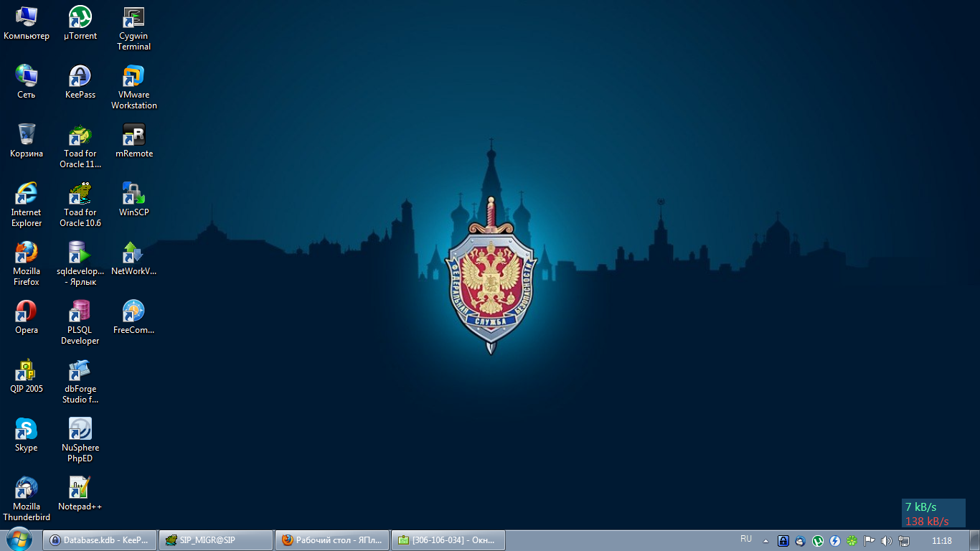Select the Mozilla Firefox desktop shortcut
Image resolution: width=980 pixels, height=551 pixels.
coord(27,263)
